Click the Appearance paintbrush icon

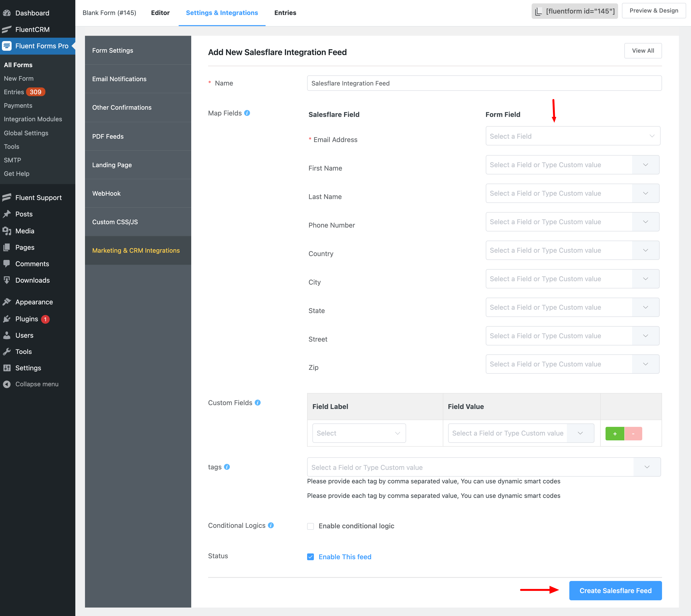click(x=7, y=302)
